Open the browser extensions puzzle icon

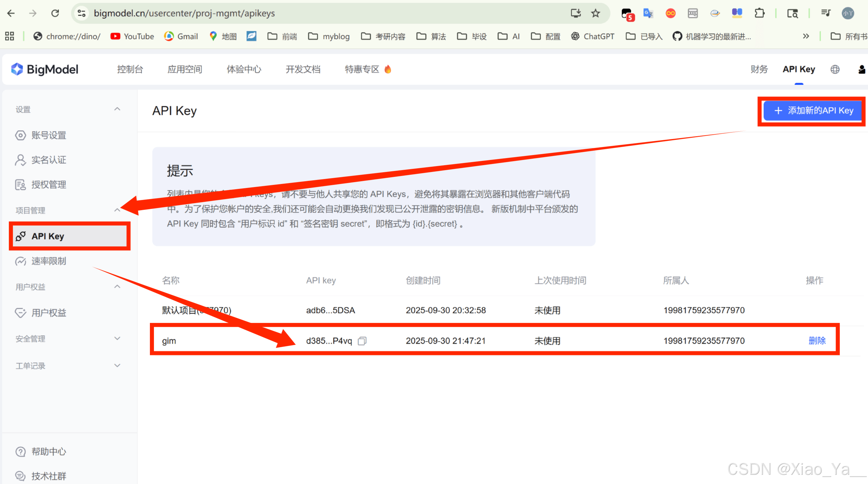coord(759,13)
